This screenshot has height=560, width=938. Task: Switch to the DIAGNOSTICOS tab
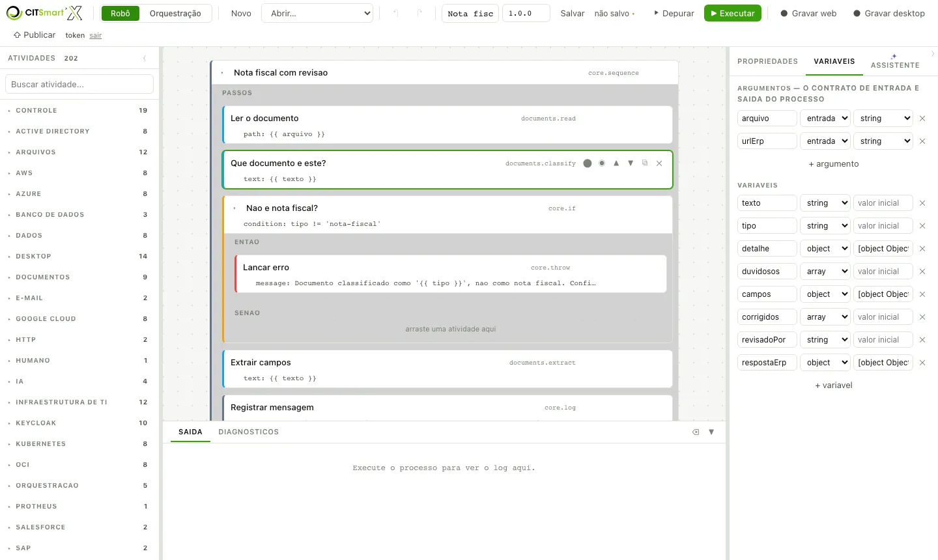point(248,432)
